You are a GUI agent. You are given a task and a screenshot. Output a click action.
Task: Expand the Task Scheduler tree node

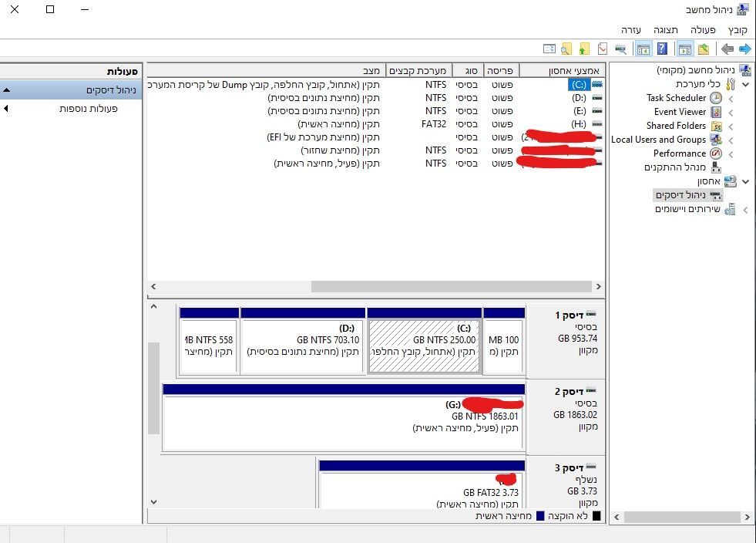pos(731,99)
